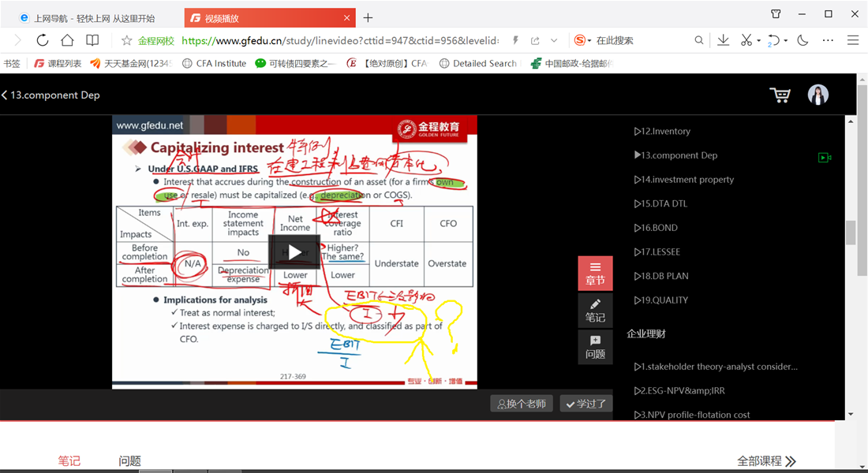The width and height of the screenshot is (868, 473).
Task: Click the address bar URL field
Action: click(x=340, y=40)
